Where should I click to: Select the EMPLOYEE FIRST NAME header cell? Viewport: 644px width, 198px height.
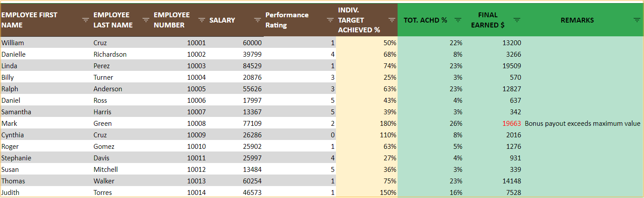click(46, 20)
